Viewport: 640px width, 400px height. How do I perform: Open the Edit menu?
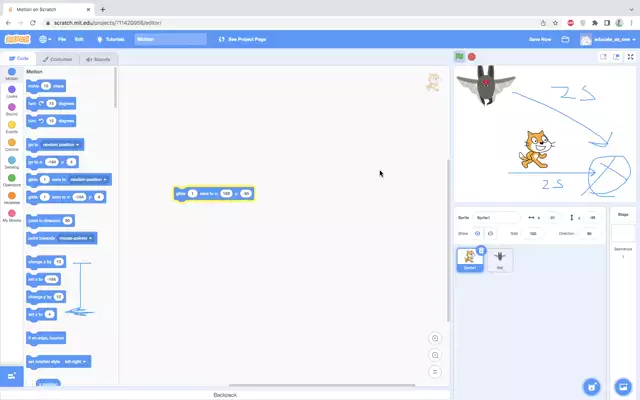coord(79,39)
